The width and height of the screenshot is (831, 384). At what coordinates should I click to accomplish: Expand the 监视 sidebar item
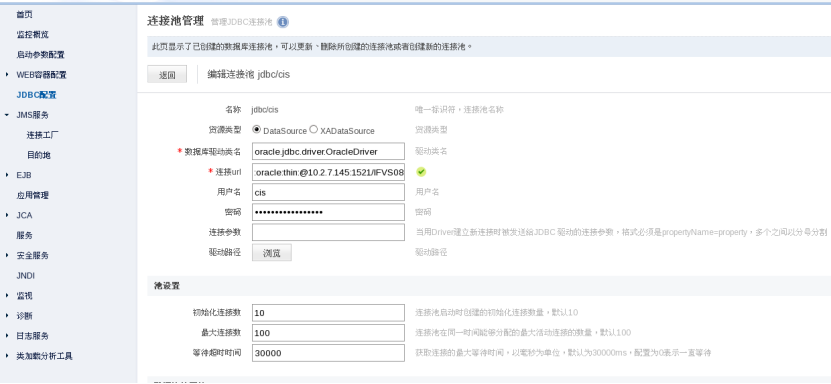[7, 296]
